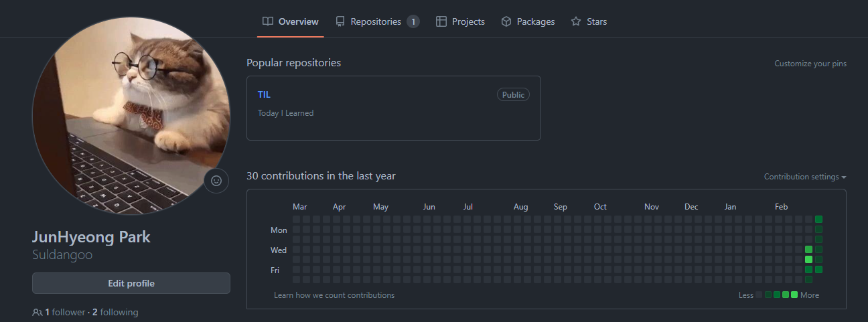Viewport: 868px width, 322px height.
Task: Expand the Contribution settings dropdown
Action: pos(805,177)
